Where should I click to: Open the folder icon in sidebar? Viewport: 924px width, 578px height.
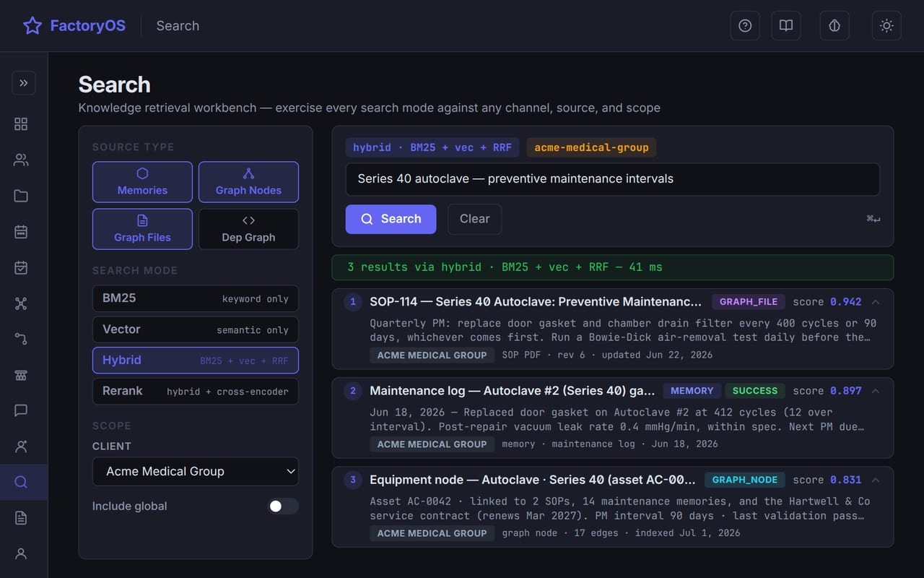[x=21, y=196]
